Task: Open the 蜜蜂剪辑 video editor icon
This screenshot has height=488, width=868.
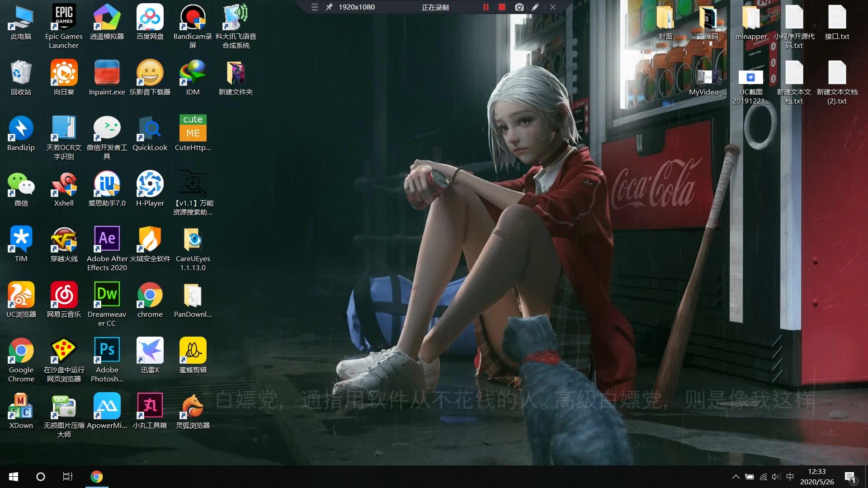Action: click(x=193, y=356)
